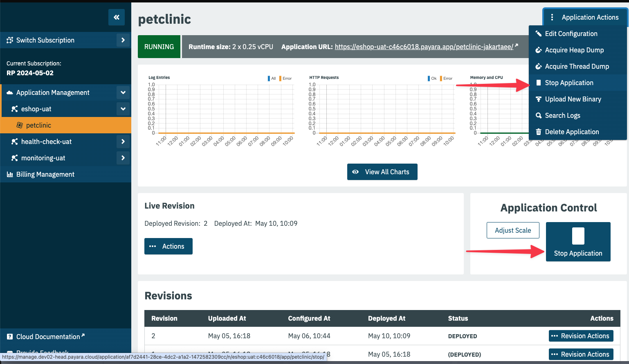This screenshot has width=629, height=364.
Task: Click the Billing Management chart icon
Action: [x=10, y=174]
